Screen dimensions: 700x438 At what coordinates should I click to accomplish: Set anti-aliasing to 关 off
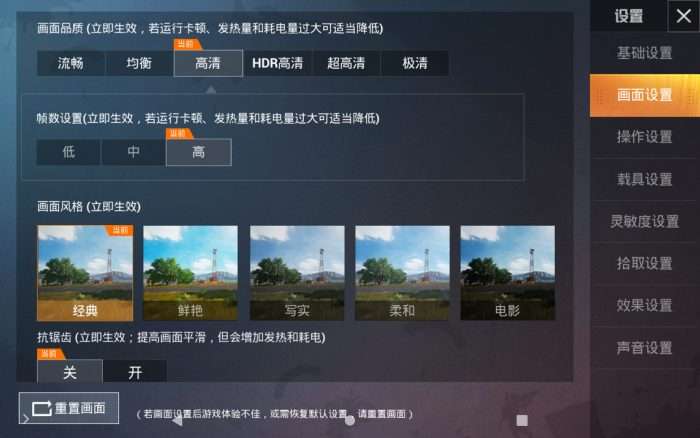coord(70,371)
